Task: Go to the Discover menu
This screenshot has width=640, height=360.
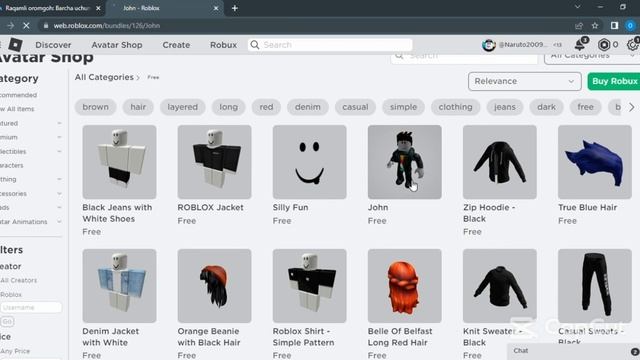Action: (x=53, y=45)
